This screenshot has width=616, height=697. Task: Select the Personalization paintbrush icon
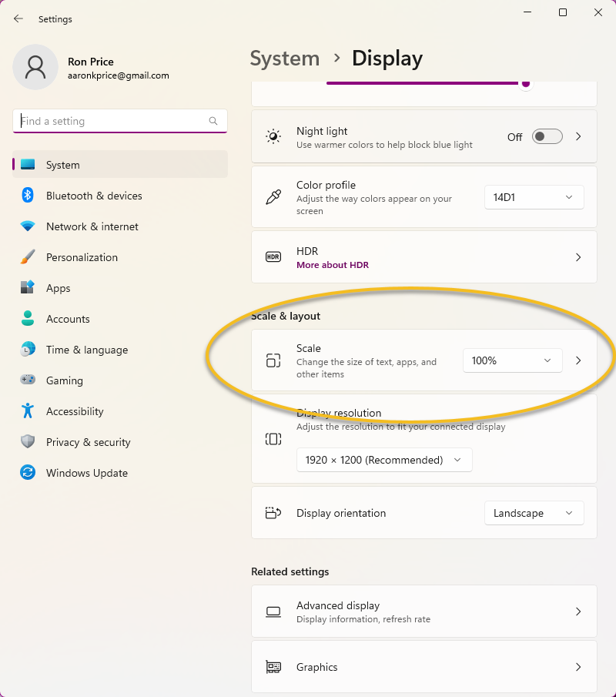click(28, 257)
